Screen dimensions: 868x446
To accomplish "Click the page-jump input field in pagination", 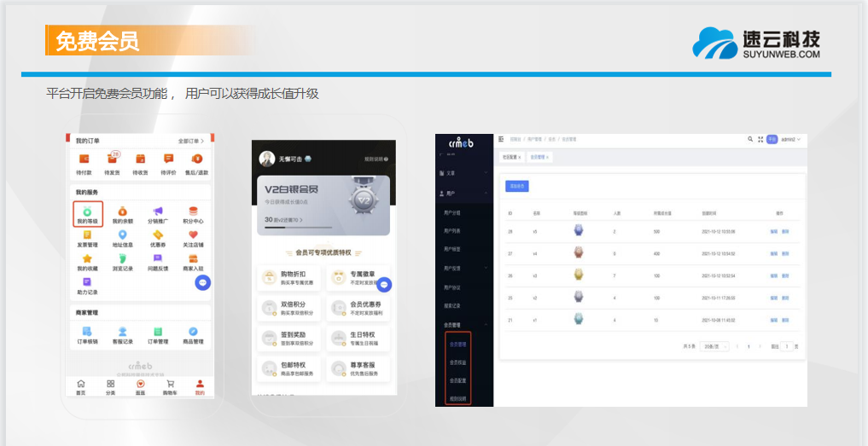I will [x=785, y=347].
